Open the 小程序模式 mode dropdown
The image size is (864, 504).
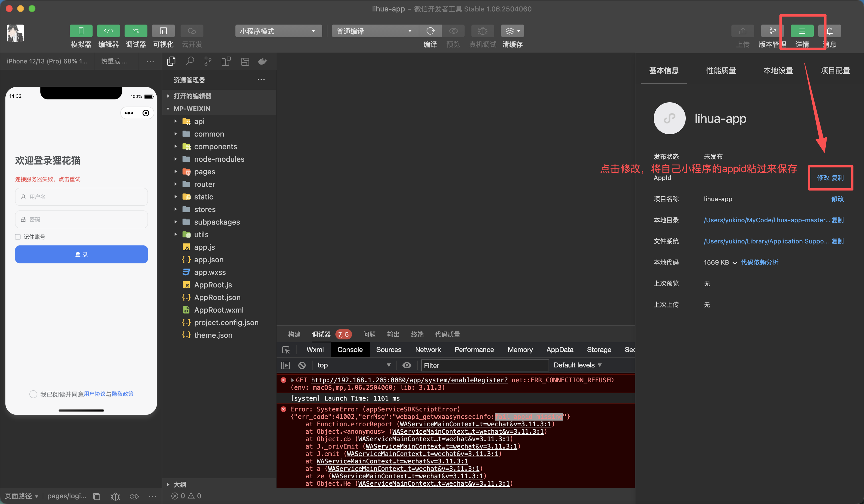point(278,31)
